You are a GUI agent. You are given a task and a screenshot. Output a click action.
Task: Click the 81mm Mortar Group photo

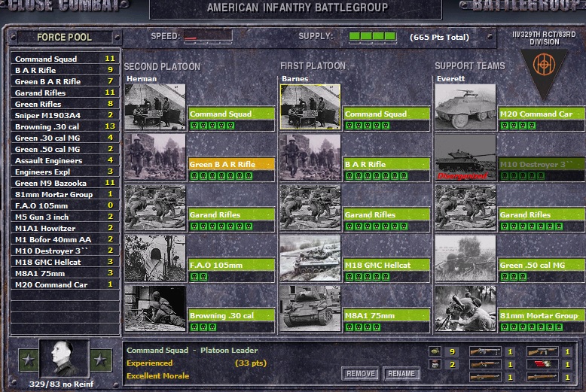tap(465, 308)
